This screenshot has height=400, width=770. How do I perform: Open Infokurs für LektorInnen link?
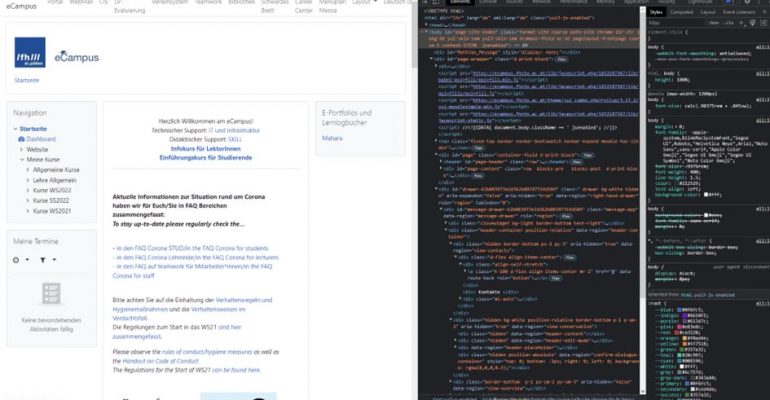click(206, 149)
